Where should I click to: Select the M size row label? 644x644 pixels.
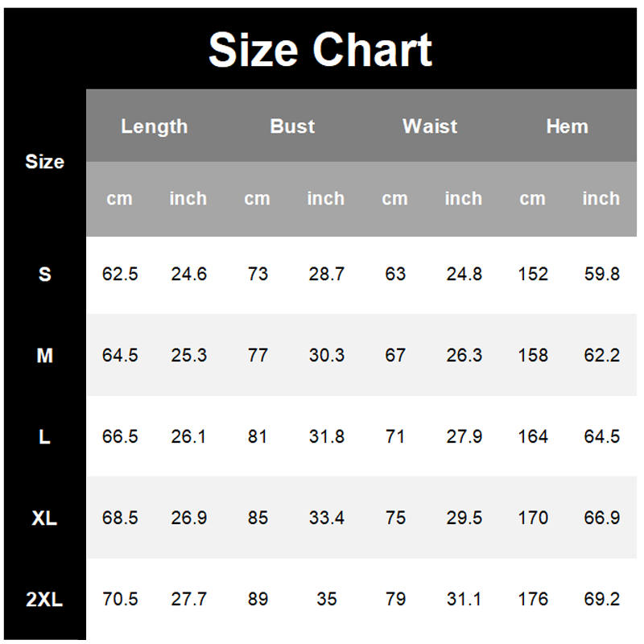pos(44,356)
